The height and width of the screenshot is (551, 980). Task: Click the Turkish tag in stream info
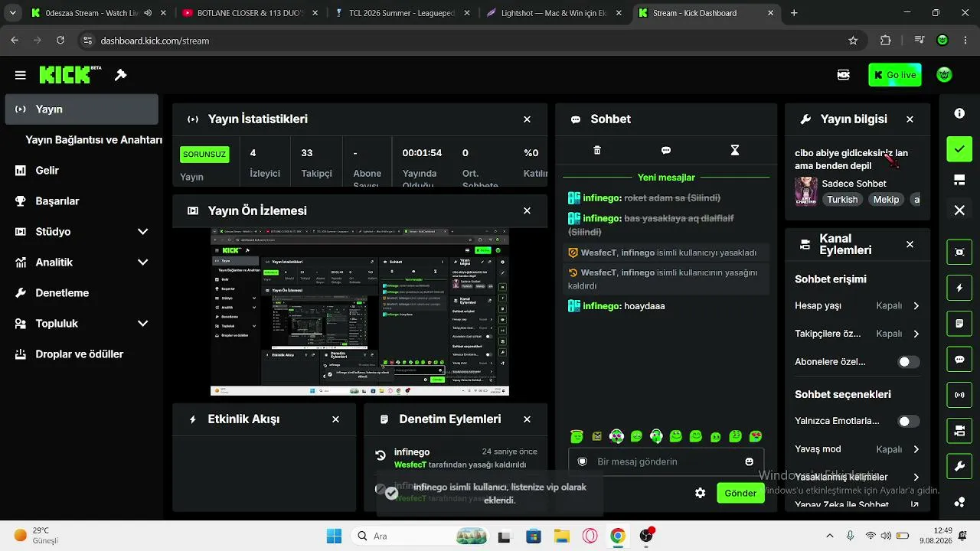point(842,200)
